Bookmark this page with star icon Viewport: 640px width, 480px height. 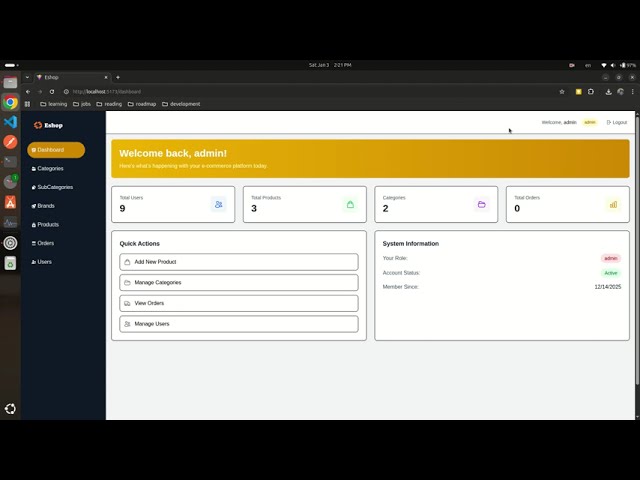pyautogui.click(x=562, y=92)
